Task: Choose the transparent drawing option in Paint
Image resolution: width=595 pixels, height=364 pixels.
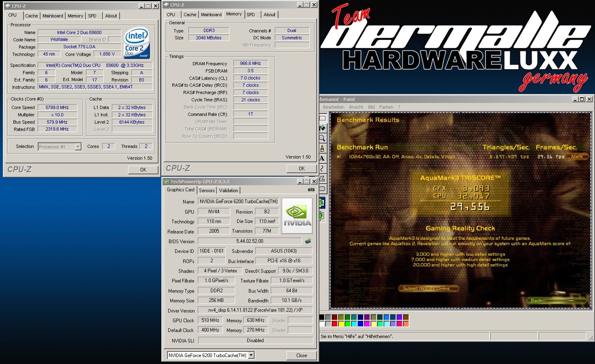Action: pos(322,215)
